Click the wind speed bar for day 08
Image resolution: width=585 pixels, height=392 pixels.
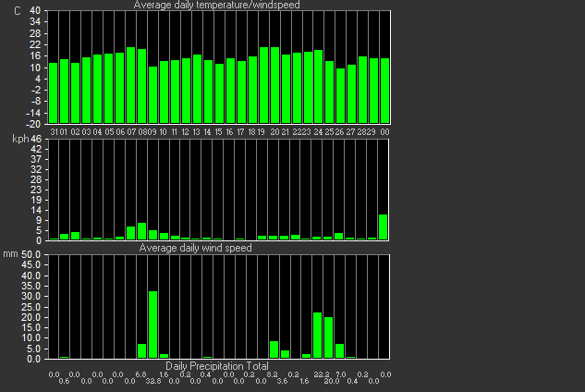click(x=141, y=231)
